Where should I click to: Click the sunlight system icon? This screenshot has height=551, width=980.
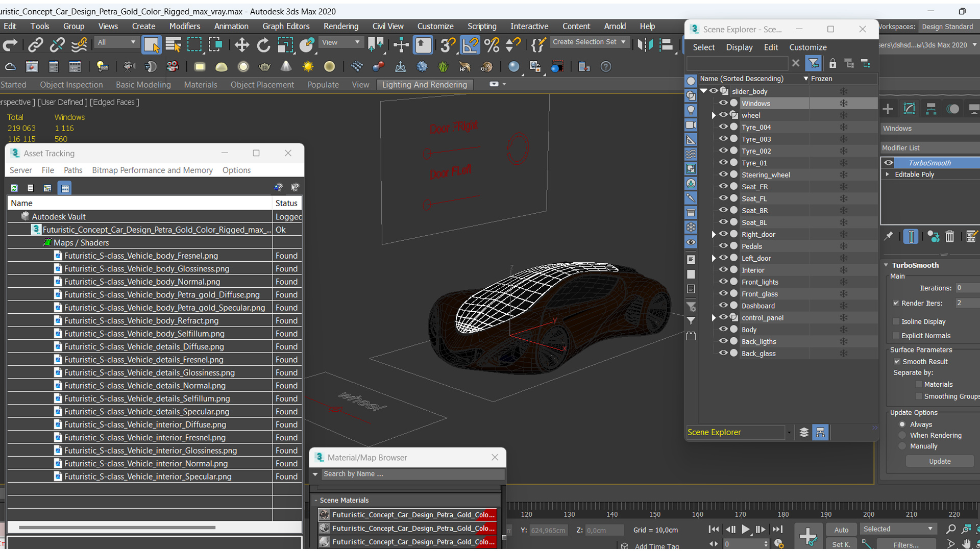click(308, 67)
